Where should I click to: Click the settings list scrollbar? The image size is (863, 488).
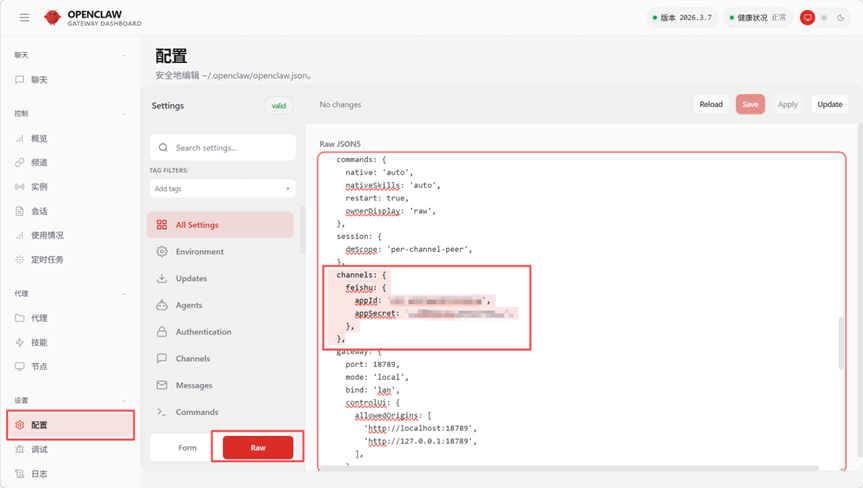302,229
